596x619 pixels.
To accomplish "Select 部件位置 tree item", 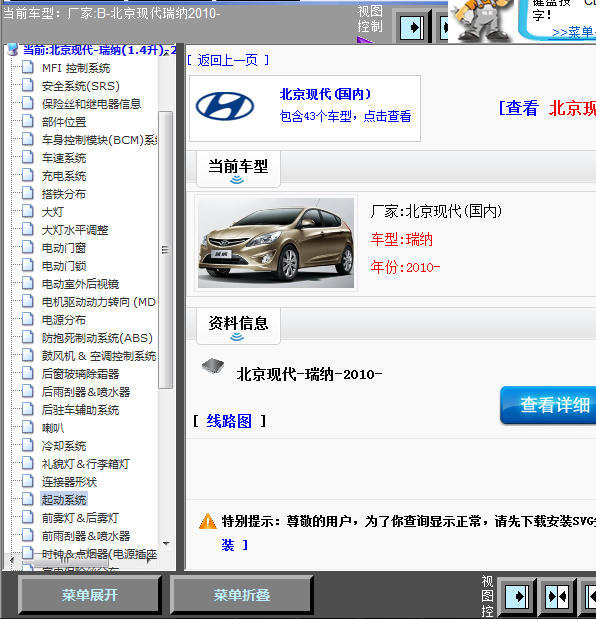I will click(64, 122).
